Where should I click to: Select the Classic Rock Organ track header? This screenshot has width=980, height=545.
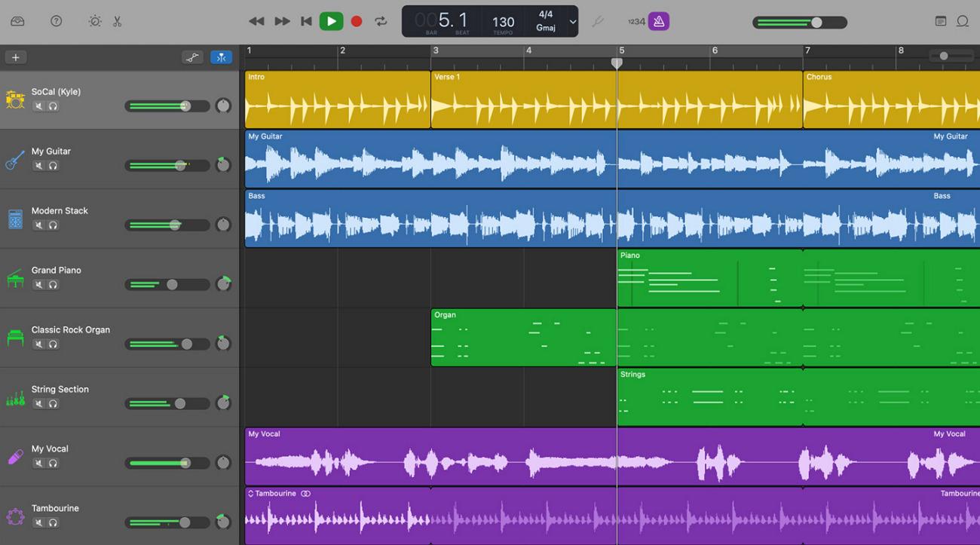click(120, 338)
